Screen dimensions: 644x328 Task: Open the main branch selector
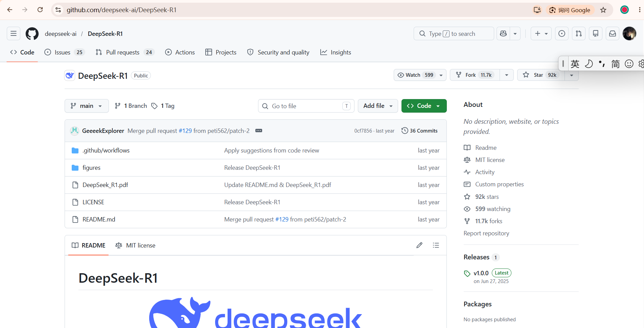[x=87, y=106]
